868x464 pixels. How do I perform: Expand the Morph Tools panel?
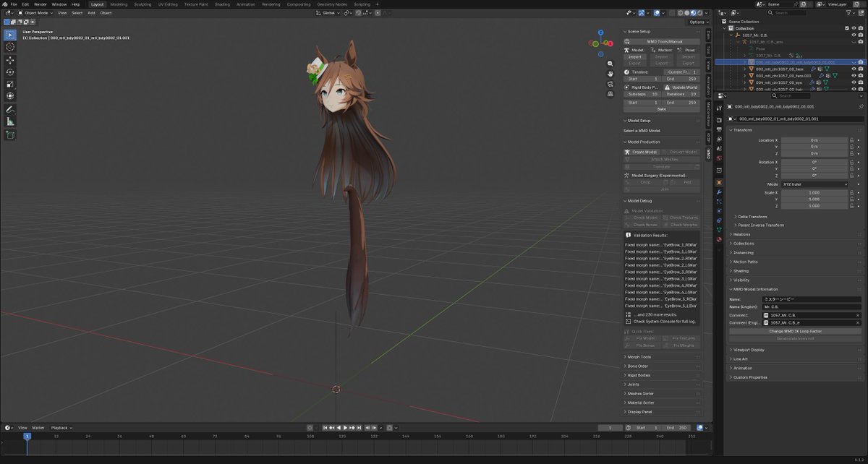(639, 357)
